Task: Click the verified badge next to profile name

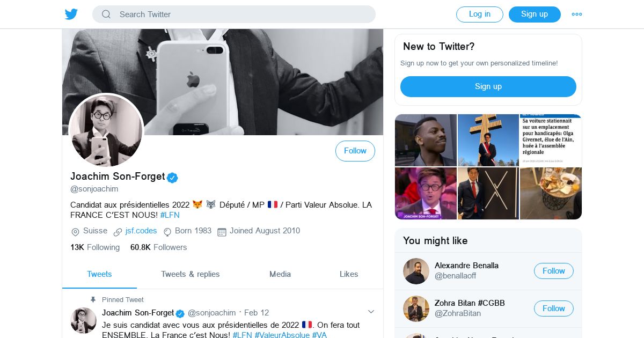Action: pyautogui.click(x=172, y=178)
